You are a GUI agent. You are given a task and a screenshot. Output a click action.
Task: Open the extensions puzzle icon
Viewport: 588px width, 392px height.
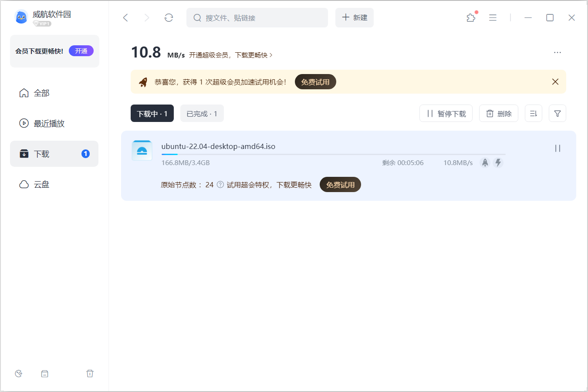(x=471, y=17)
